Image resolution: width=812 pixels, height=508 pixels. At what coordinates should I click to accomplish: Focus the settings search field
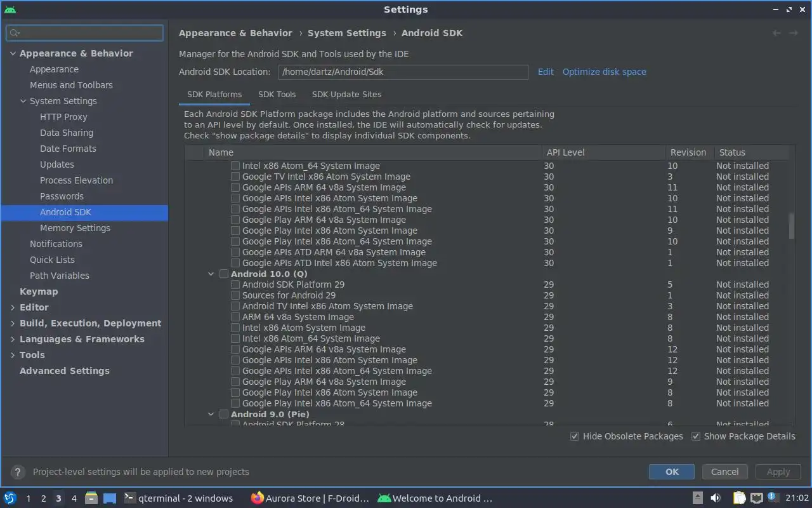click(85, 32)
